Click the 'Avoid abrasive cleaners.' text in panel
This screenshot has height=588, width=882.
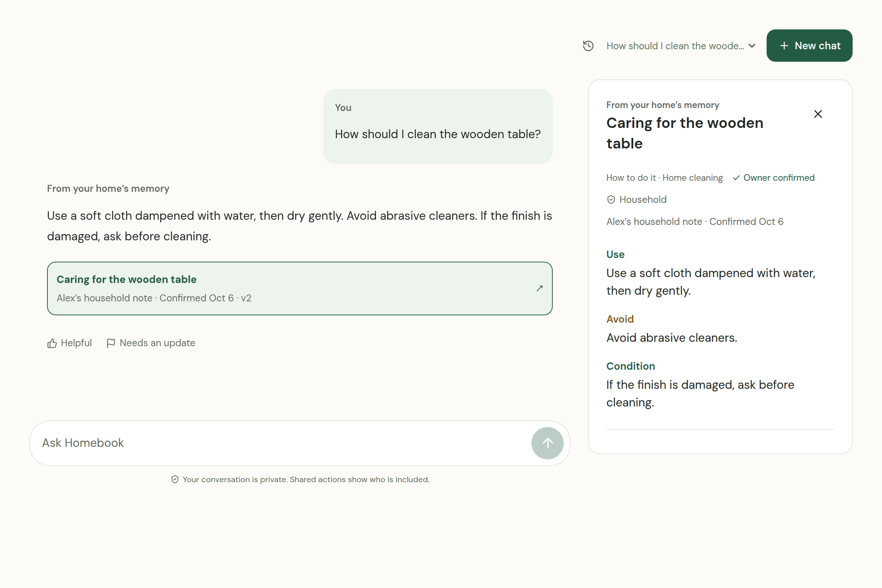(672, 338)
